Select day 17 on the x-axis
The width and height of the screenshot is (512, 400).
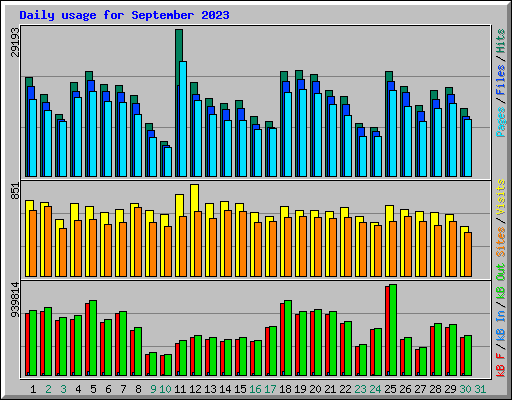[x=270, y=389]
